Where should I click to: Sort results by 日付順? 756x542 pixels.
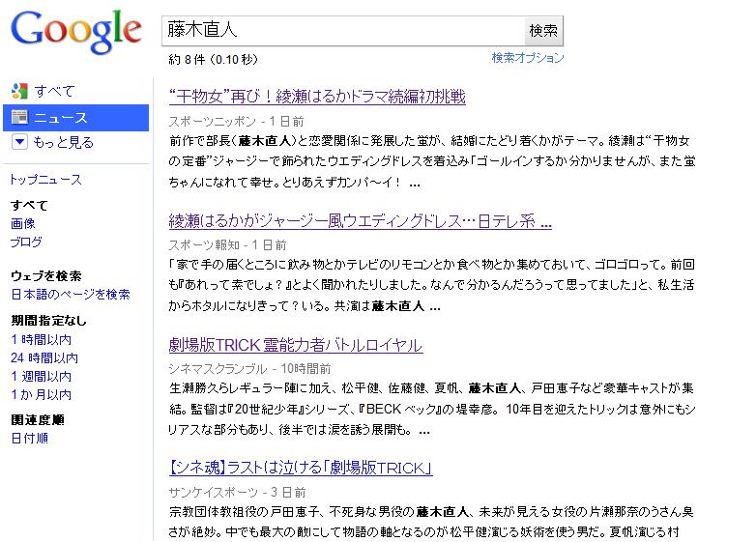pyautogui.click(x=29, y=438)
